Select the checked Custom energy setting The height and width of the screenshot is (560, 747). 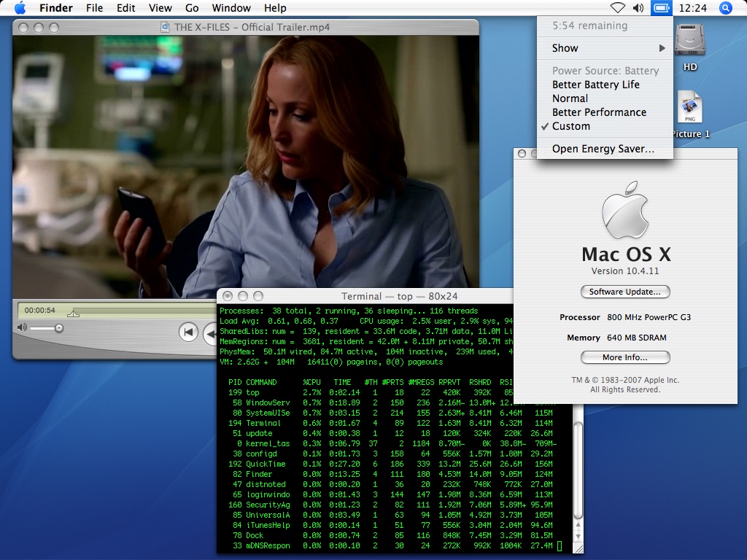(x=605, y=126)
